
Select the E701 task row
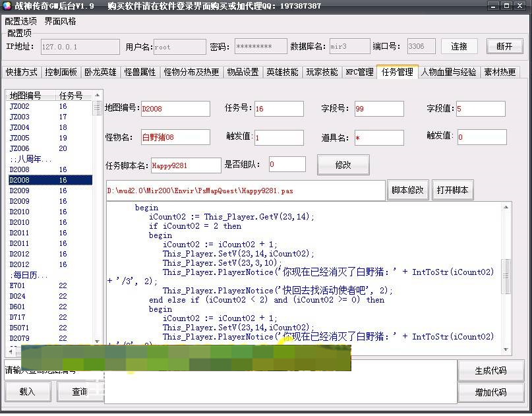pos(17,285)
